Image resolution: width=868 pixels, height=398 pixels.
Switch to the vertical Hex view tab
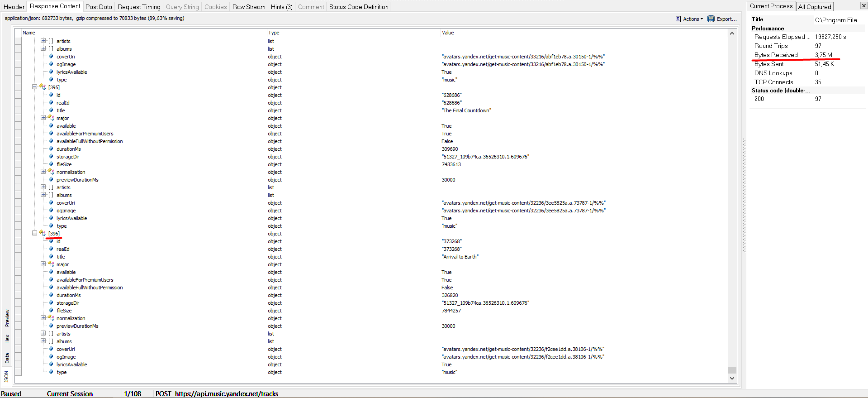pyautogui.click(x=7, y=339)
